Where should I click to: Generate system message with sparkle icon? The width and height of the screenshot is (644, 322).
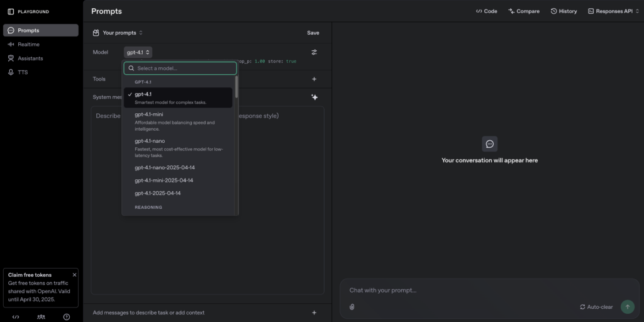[x=314, y=97]
